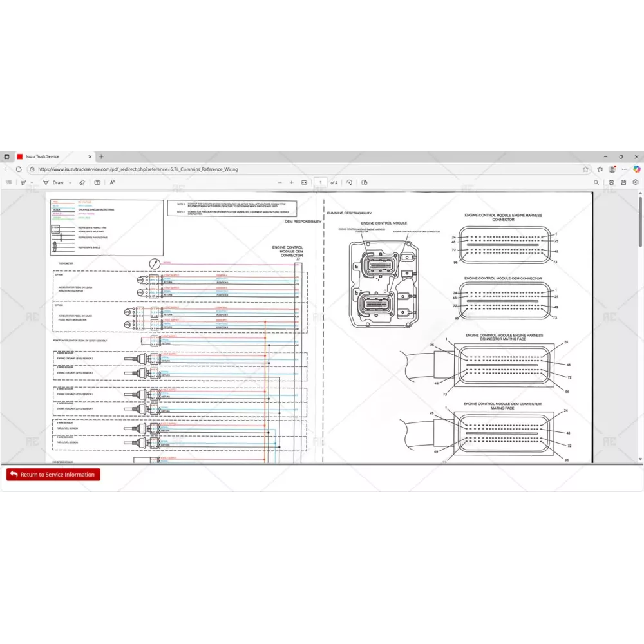The width and height of the screenshot is (644, 644).
Task: Save the PDF document
Action: 623,182
